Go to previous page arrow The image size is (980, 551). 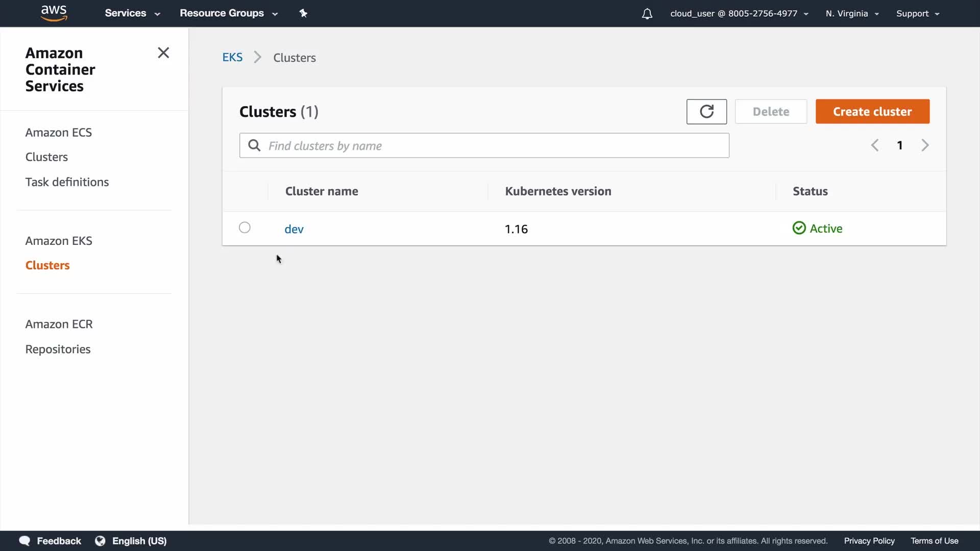(875, 145)
